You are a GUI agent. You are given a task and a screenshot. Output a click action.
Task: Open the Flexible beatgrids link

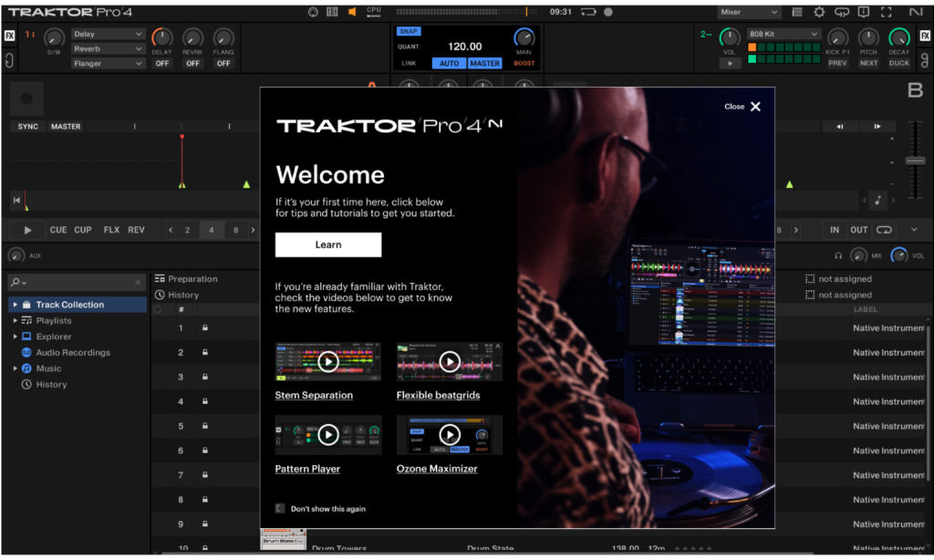[x=438, y=395]
